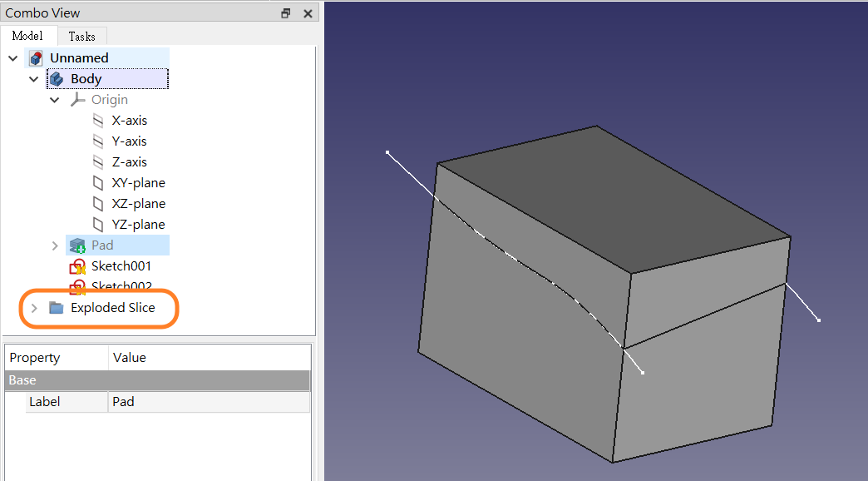This screenshot has width=868, height=481.
Task: Expand the Pad feature node
Action: [x=55, y=245]
